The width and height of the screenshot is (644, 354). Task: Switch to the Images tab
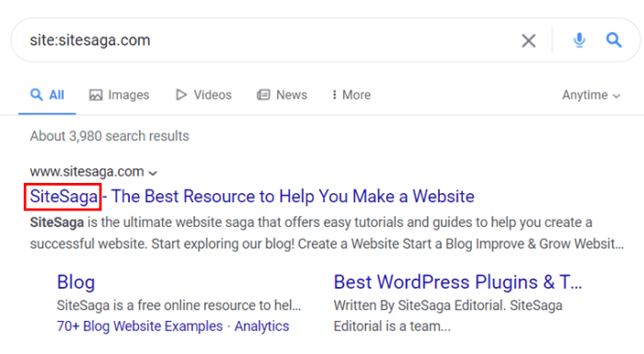(x=120, y=95)
